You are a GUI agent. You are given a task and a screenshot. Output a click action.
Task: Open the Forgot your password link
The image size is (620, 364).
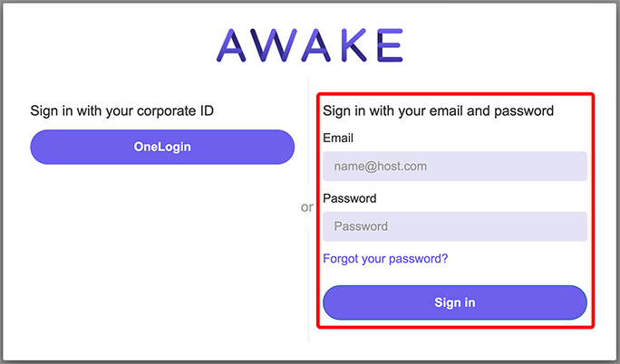point(385,259)
